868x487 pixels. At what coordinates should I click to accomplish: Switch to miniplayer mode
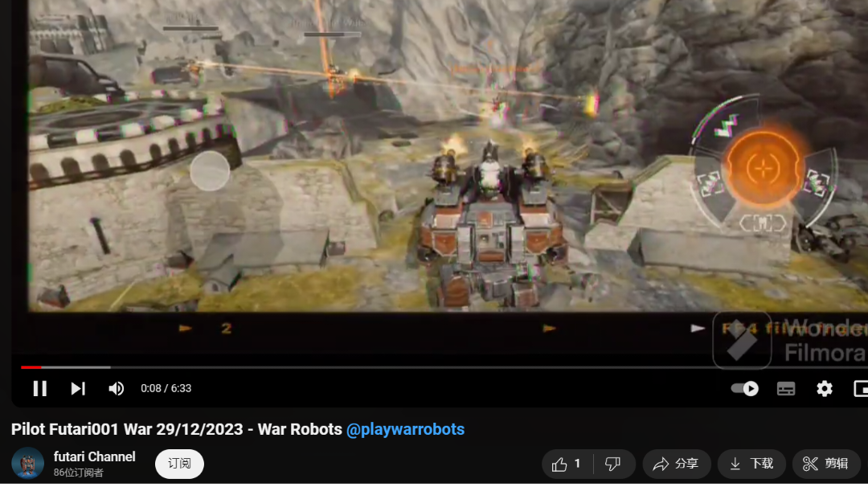[x=861, y=388]
